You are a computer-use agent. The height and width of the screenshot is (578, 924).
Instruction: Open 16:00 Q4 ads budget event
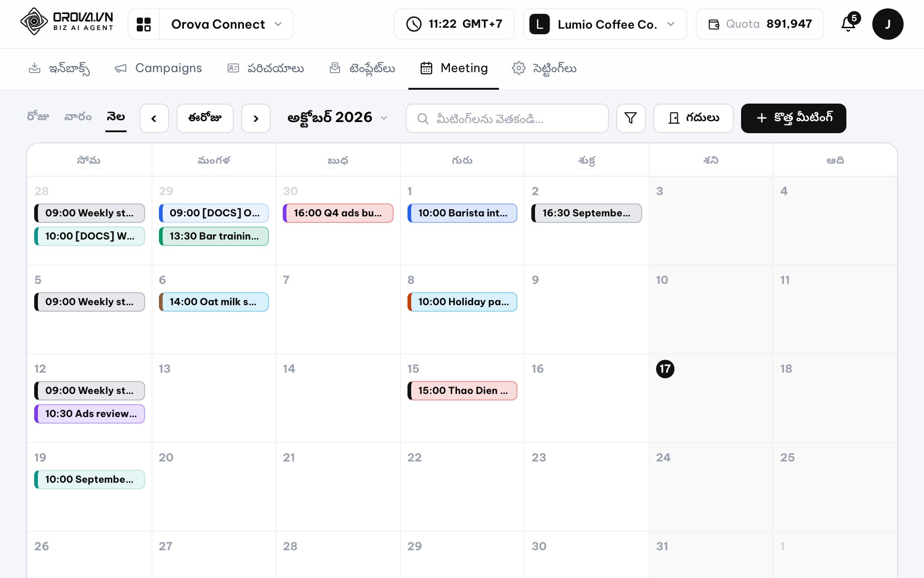338,213
